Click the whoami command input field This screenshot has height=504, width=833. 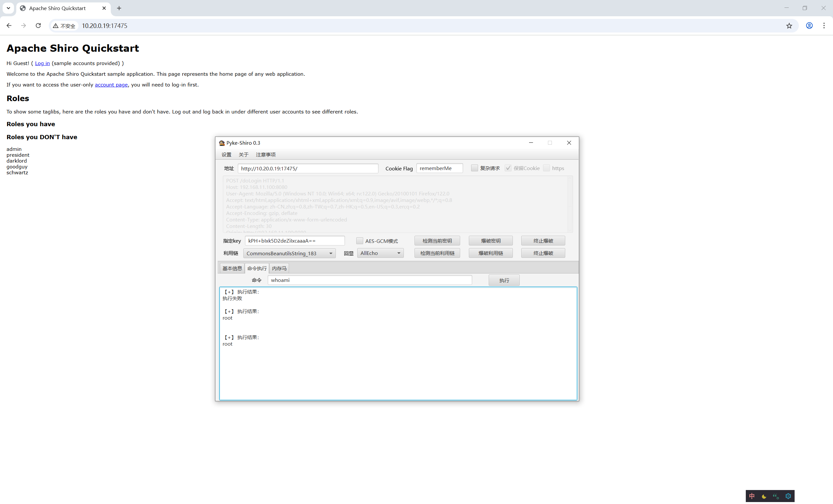(370, 280)
